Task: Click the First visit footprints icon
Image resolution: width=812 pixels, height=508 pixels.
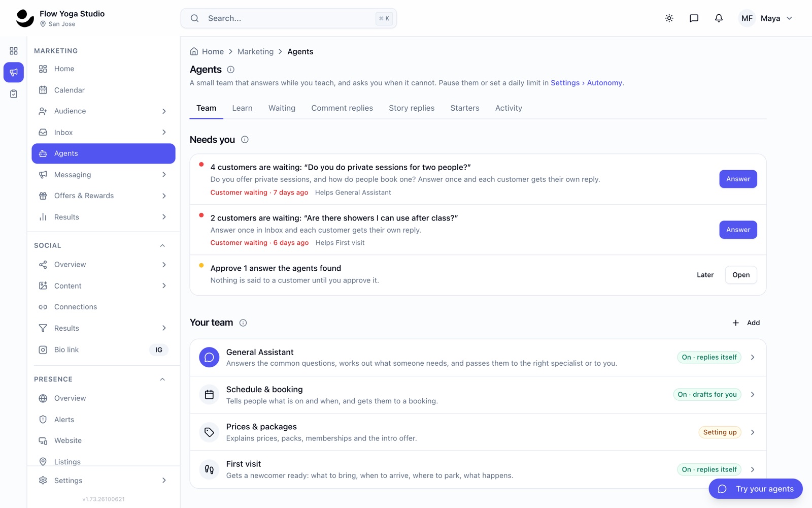Action: pyautogui.click(x=209, y=469)
